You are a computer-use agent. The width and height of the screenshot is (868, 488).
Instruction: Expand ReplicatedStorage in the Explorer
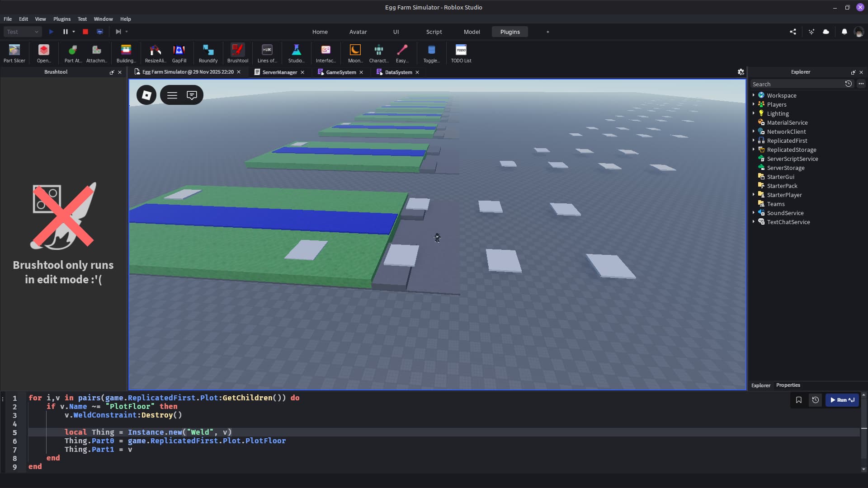pyautogui.click(x=753, y=150)
